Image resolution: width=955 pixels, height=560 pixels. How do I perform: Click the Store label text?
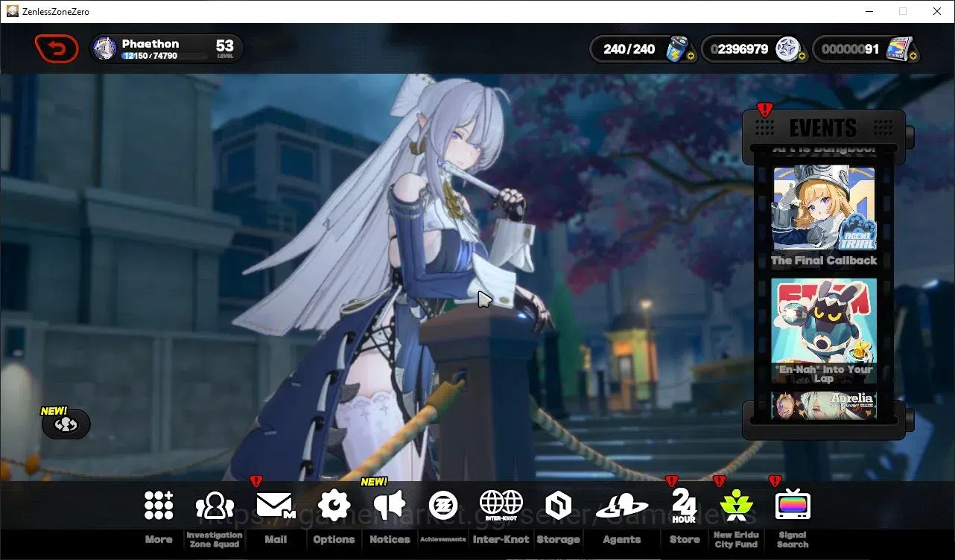coord(684,539)
